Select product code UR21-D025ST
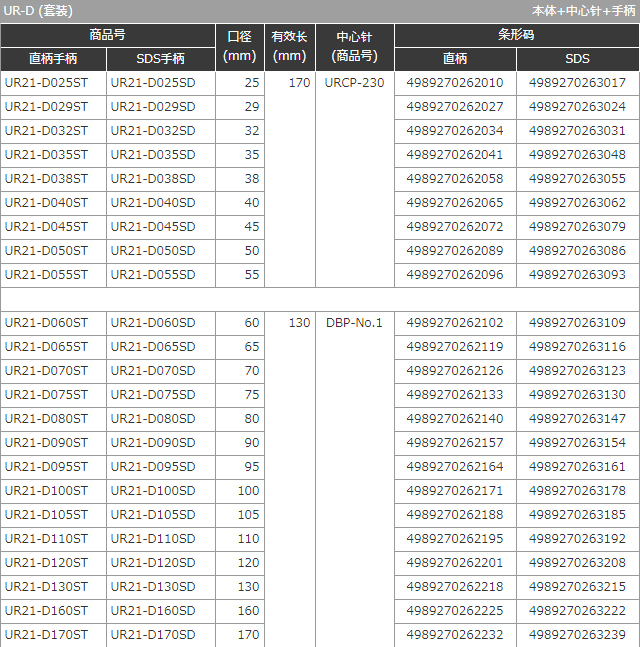 pyautogui.click(x=47, y=83)
